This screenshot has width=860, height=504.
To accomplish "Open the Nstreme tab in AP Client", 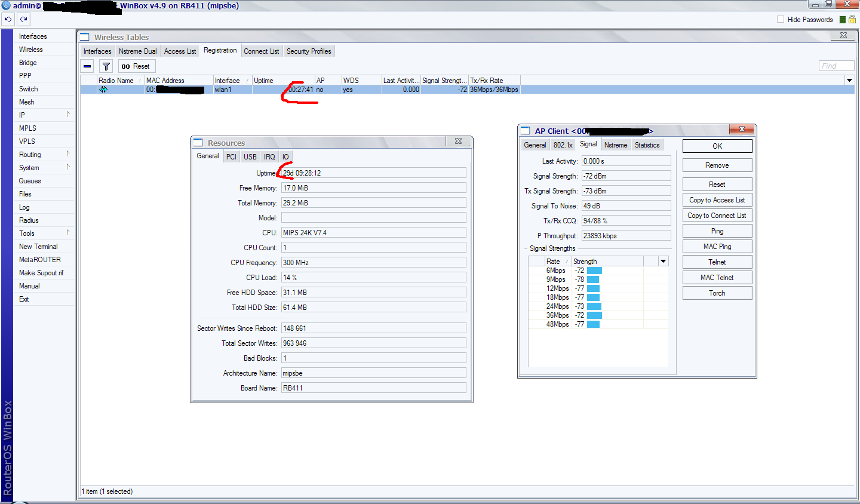I will tap(616, 145).
